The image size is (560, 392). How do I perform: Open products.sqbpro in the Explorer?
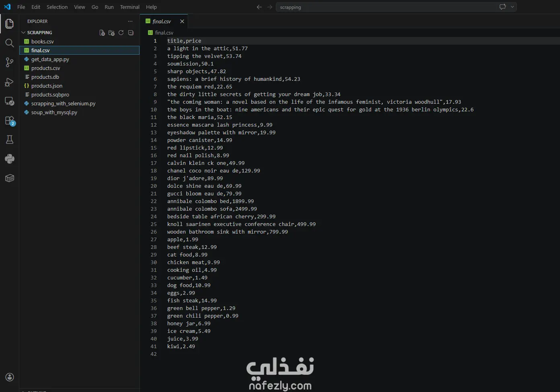(80, 94)
